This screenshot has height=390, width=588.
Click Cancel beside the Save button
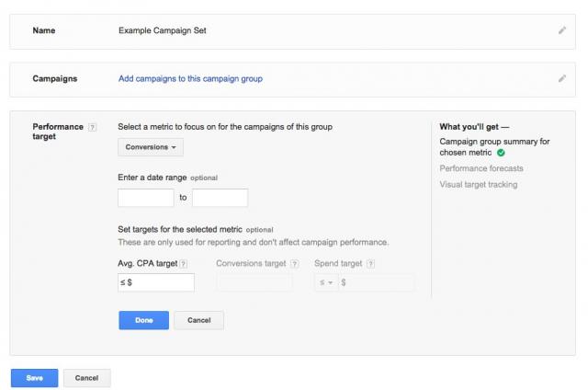tap(86, 378)
